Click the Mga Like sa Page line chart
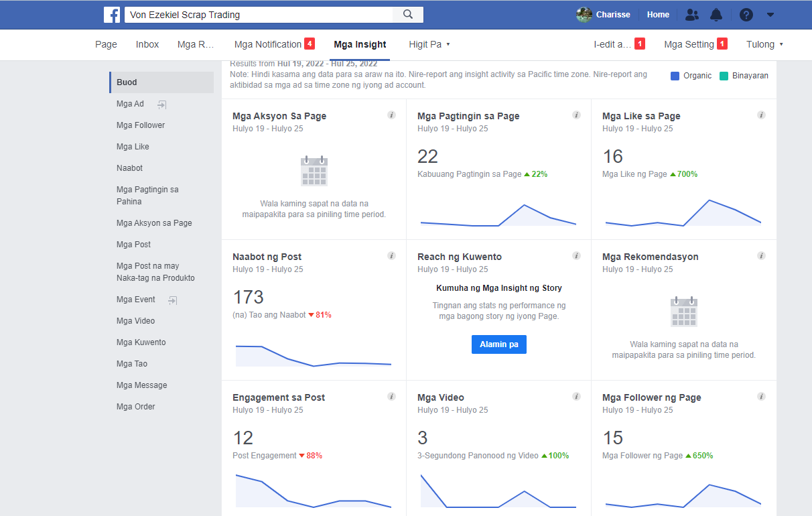Viewport: 812px width, 516px height. pyautogui.click(x=683, y=213)
